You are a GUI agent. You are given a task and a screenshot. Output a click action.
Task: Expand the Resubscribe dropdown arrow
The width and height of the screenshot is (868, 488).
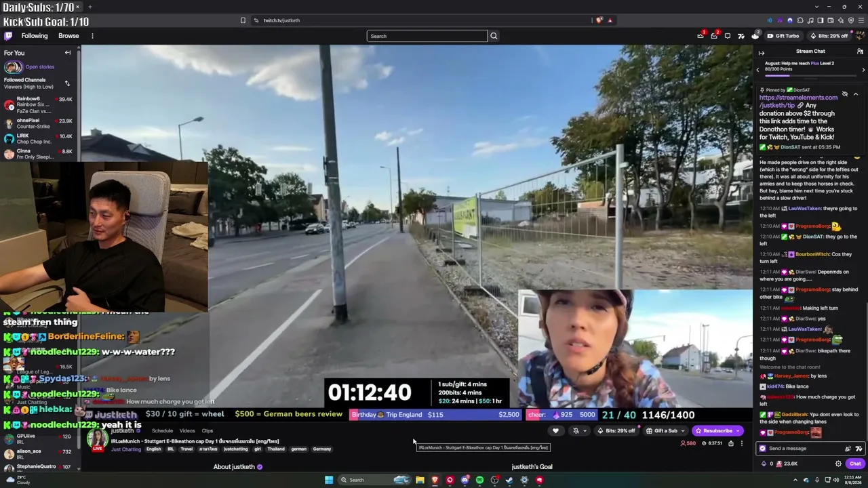pos(738,431)
